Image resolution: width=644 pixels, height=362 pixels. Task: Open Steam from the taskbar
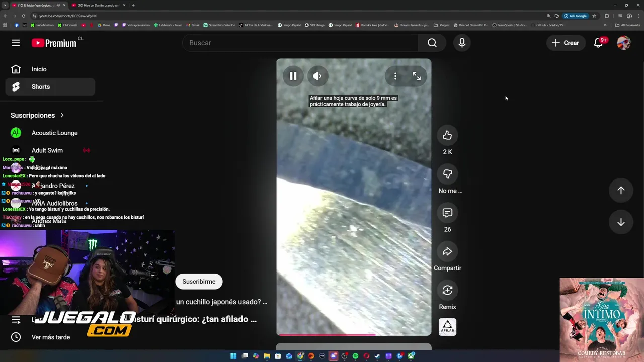377,356
